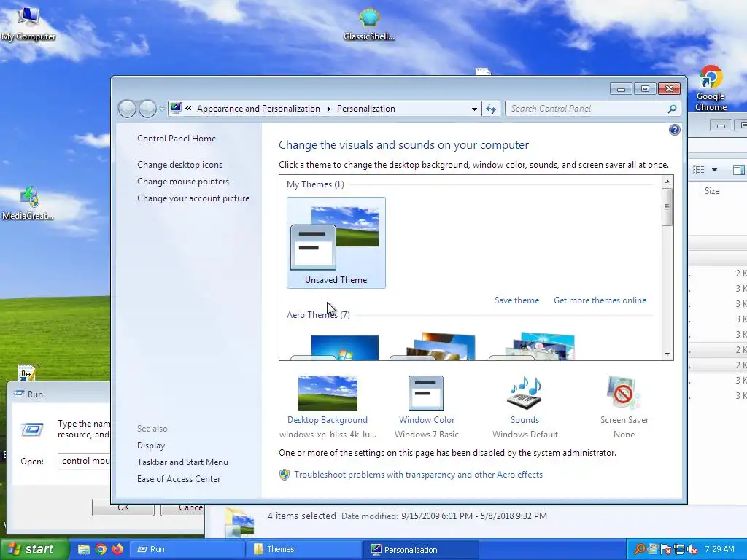The width and height of the screenshot is (747, 560).
Task: Click Cancel in the Run dialog
Action: point(184,507)
